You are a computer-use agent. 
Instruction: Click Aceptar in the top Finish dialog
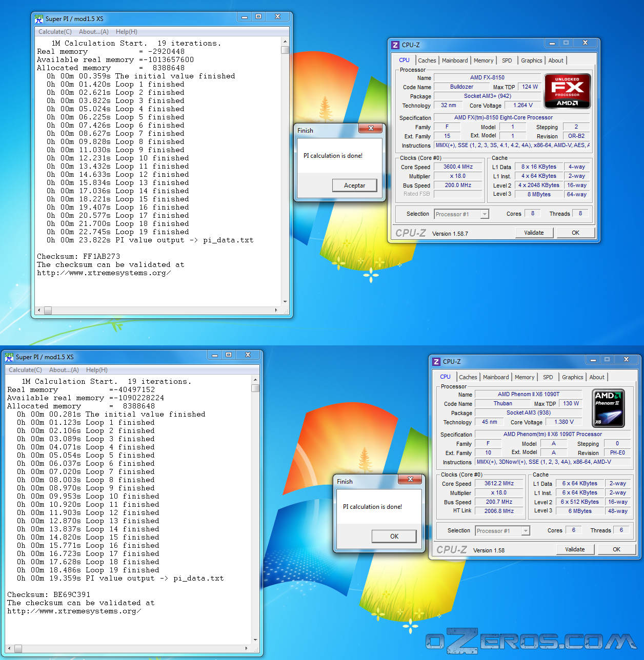(355, 185)
